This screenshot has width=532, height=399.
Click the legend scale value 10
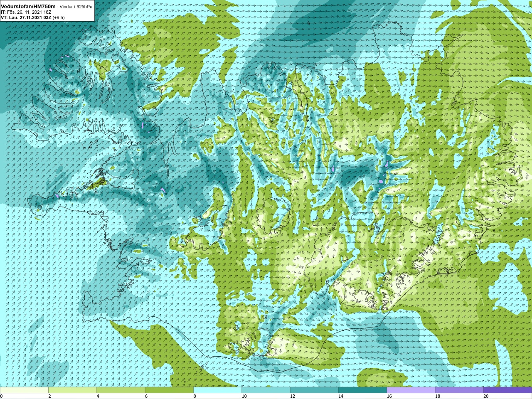coord(244,396)
